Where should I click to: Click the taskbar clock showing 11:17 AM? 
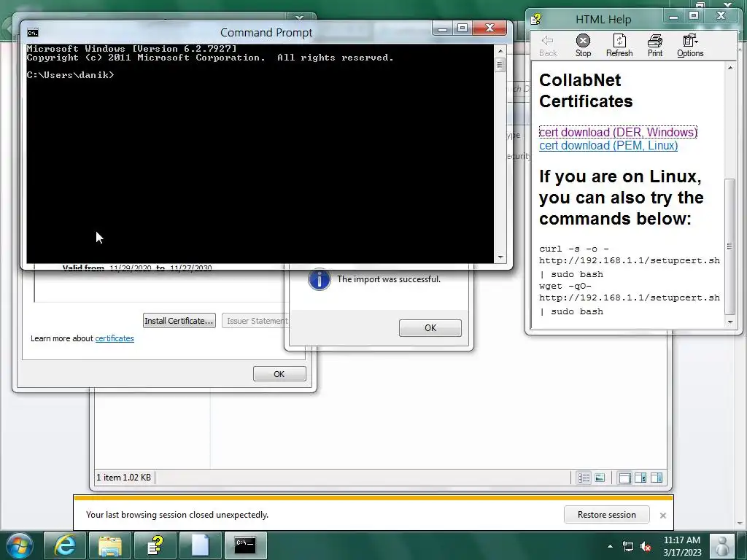(x=682, y=546)
